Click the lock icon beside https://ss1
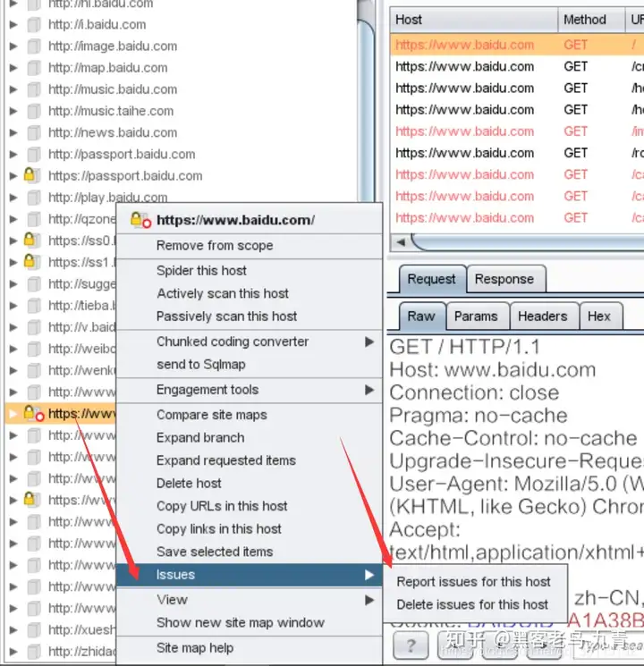The height and width of the screenshot is (666, 644). [x=30, y=261]
